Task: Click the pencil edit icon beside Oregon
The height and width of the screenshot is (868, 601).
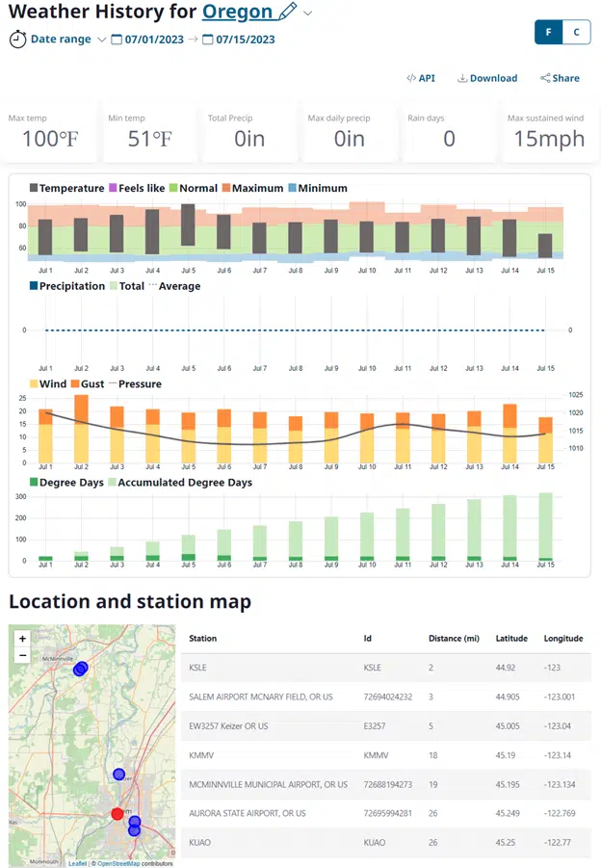Action: 287,13
